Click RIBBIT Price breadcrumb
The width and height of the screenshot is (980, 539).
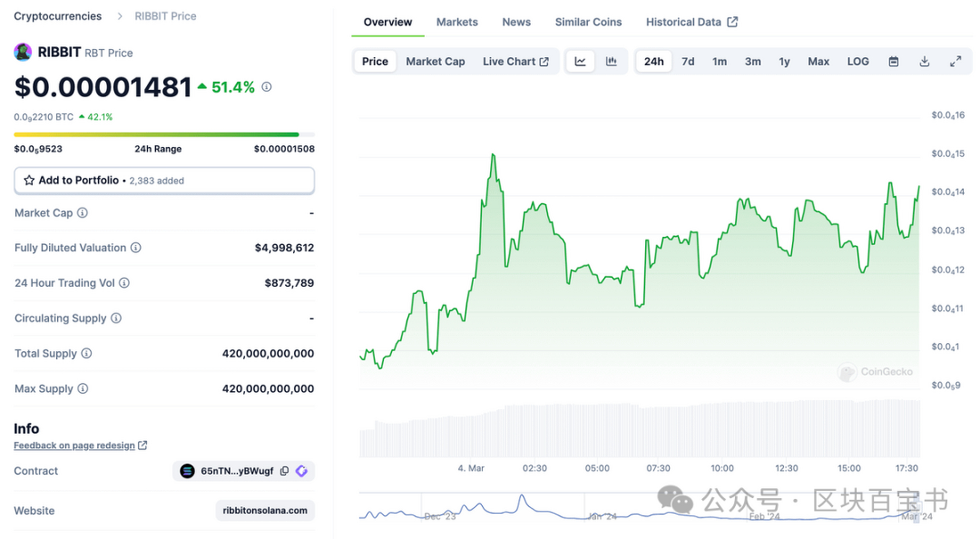point(165,16)
